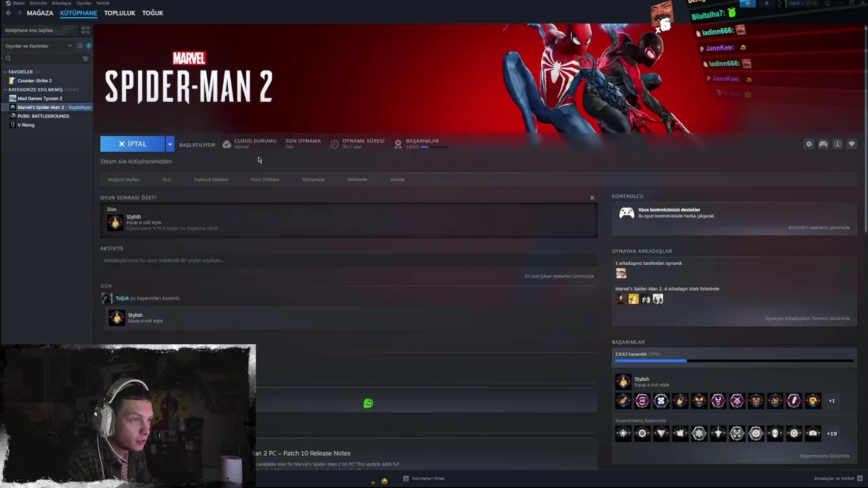Click the Spider-Man mask locked achievement
The image size is (868, 488).
pyautogui.click(x=775, y=433)
